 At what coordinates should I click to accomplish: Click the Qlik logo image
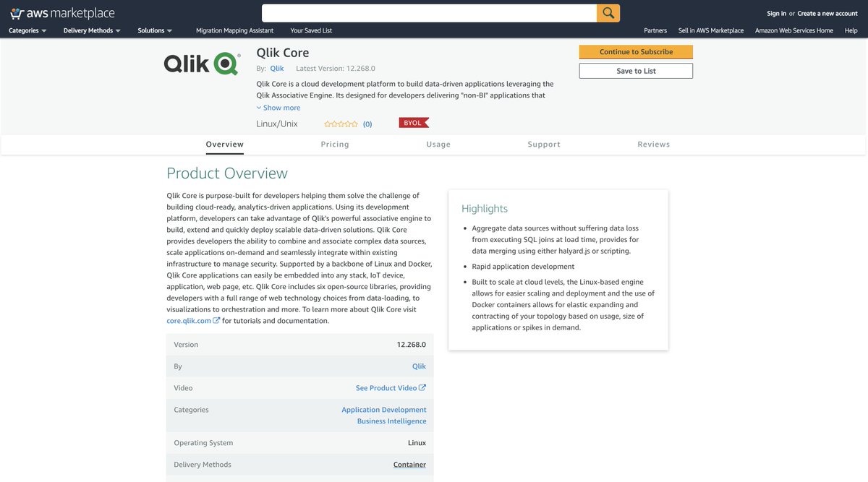202,64
